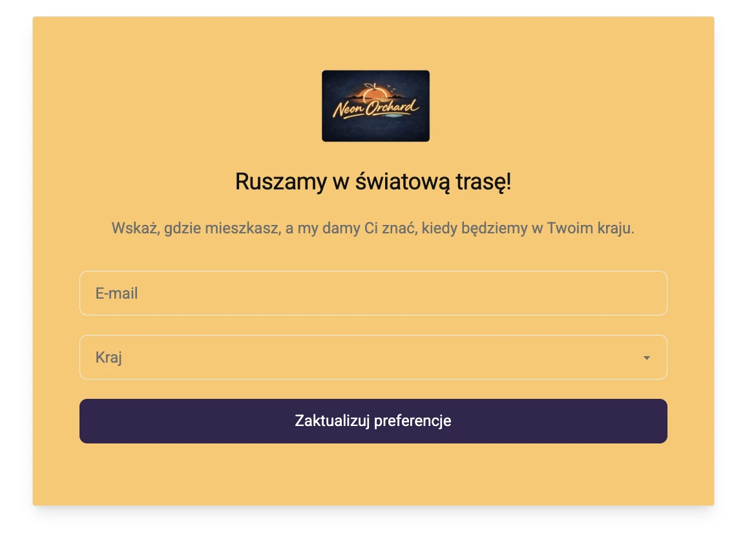Click the E-mail placeholder text

coord(117,293)
